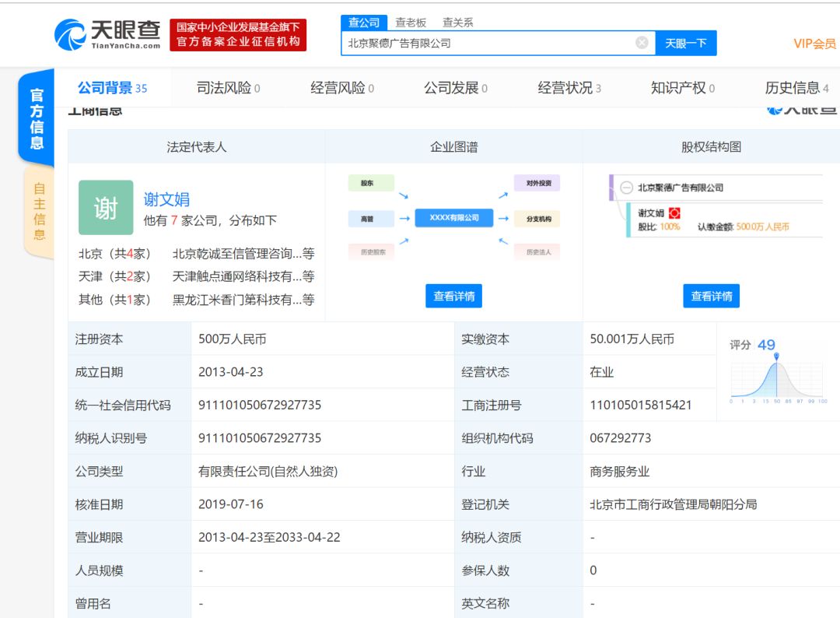
Task: Click 查看详情 under 企业图谱
Action: point(453,296)
